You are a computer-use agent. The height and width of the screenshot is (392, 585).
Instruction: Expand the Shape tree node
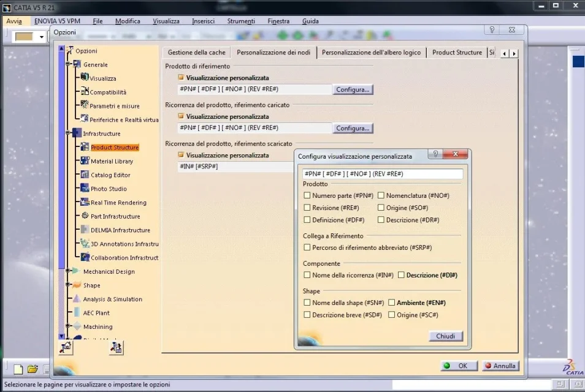pos(68,285)
